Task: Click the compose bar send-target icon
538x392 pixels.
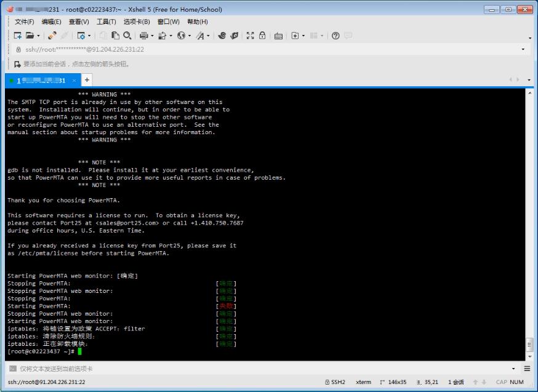Action: pos(13,369)
